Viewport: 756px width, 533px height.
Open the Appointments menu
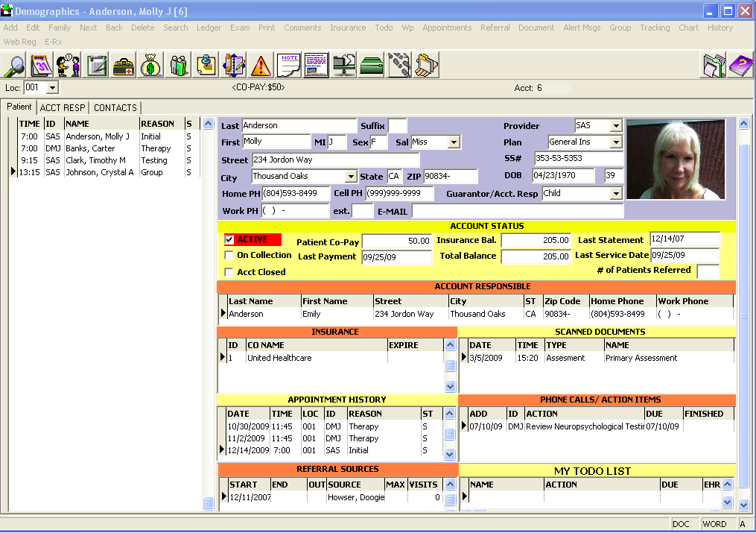pos(447,28)
